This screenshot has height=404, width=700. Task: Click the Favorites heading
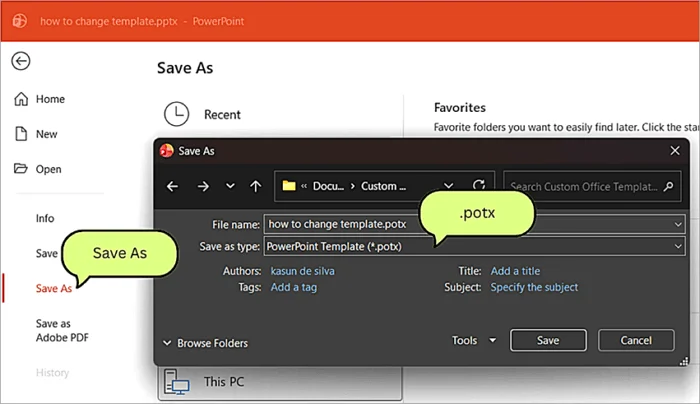460,108
